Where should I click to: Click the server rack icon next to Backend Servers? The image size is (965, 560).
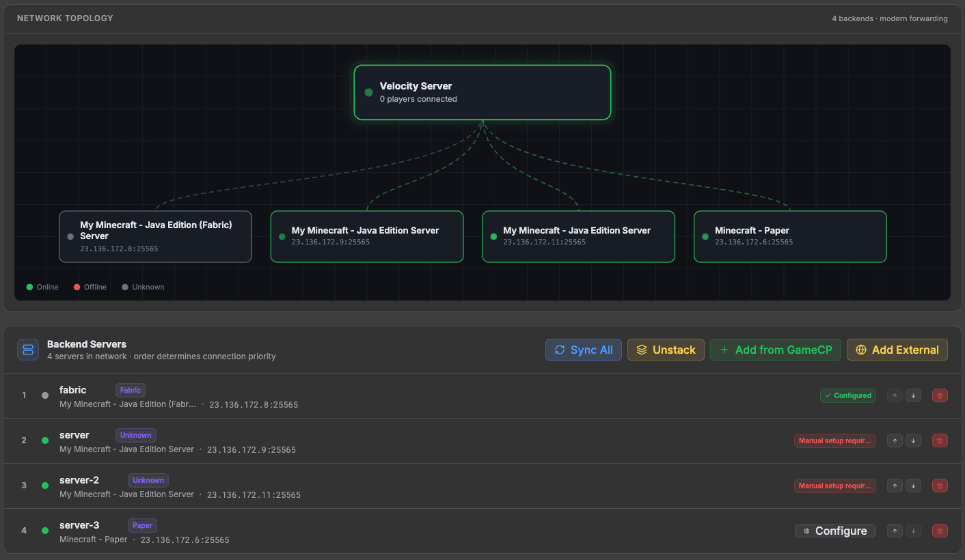tap(27, 349)
